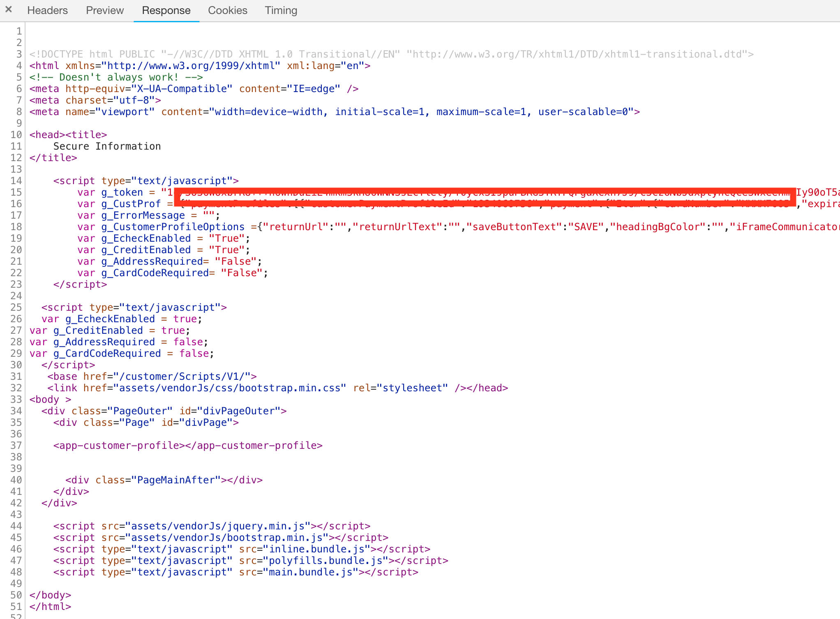Click the g_token variable name
The width and height of the screenshot is (840, 619).
(x=122, y=192)
